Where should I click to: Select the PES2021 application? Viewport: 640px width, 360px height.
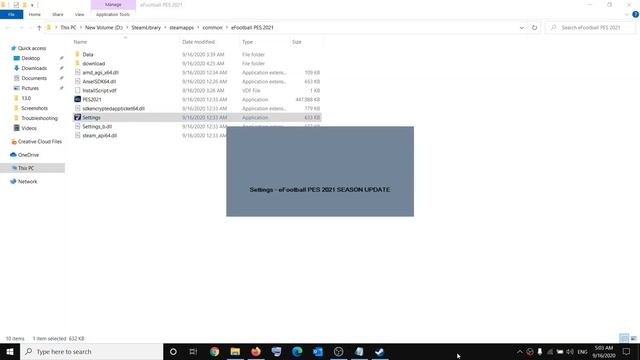point(92,99)
